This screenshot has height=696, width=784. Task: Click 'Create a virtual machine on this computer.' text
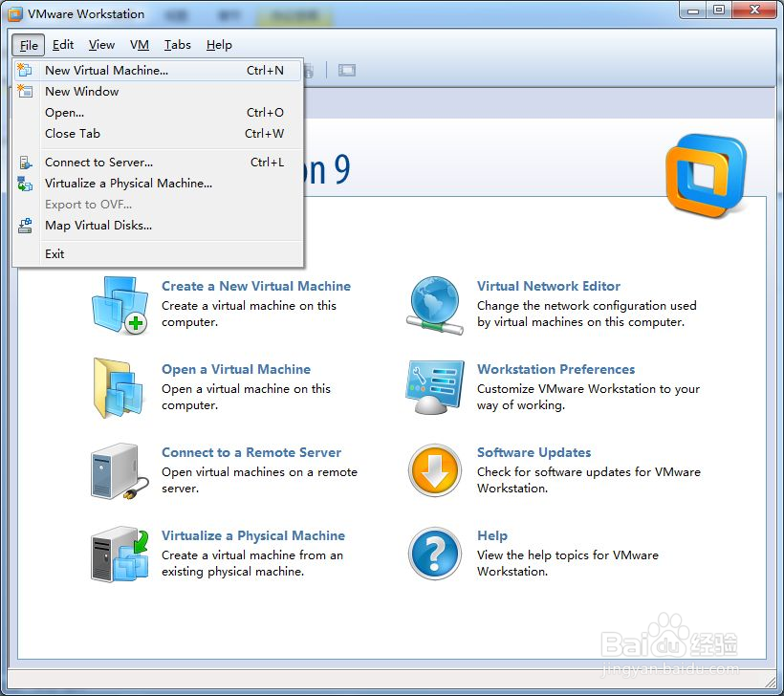249,314
